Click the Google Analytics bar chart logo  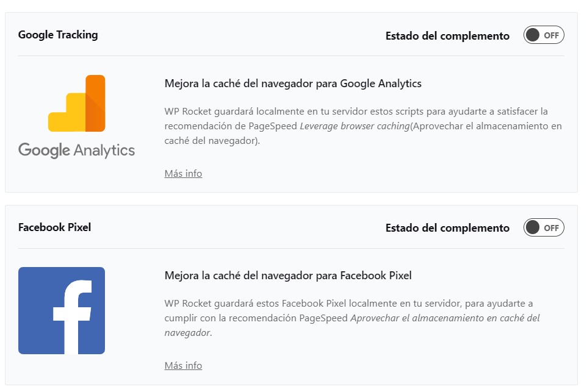[x=77, y=104]
